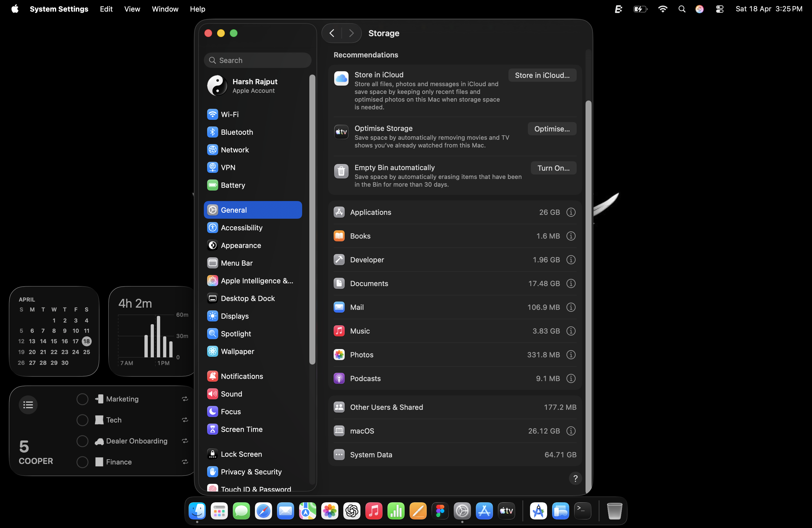
Task: Open Siri from the menu bar
Action: click(x=699, y=9)
